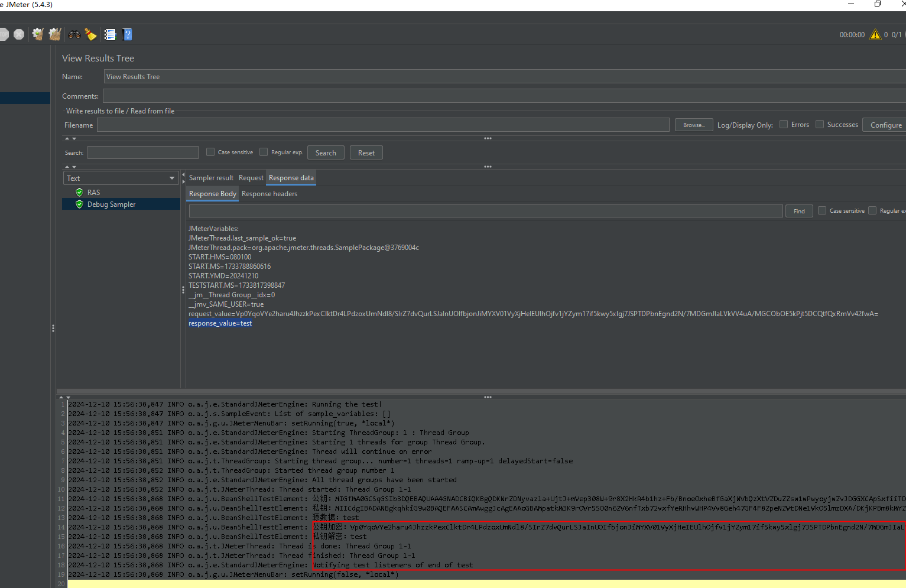The height and width of the screenshot is (588, 906).
Task: Expand file panel with down arrow above Search
Action: [x=74, y=138]
